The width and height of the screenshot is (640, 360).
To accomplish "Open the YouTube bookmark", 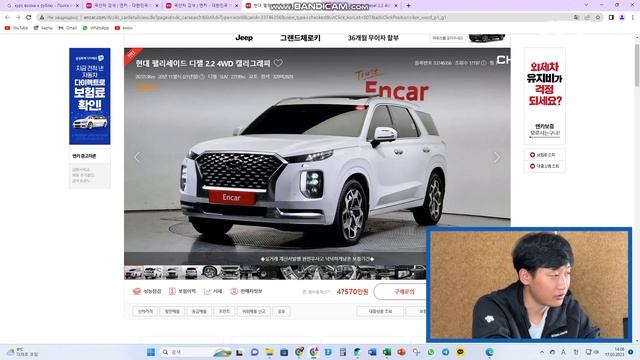I will [x=16, y=28].
